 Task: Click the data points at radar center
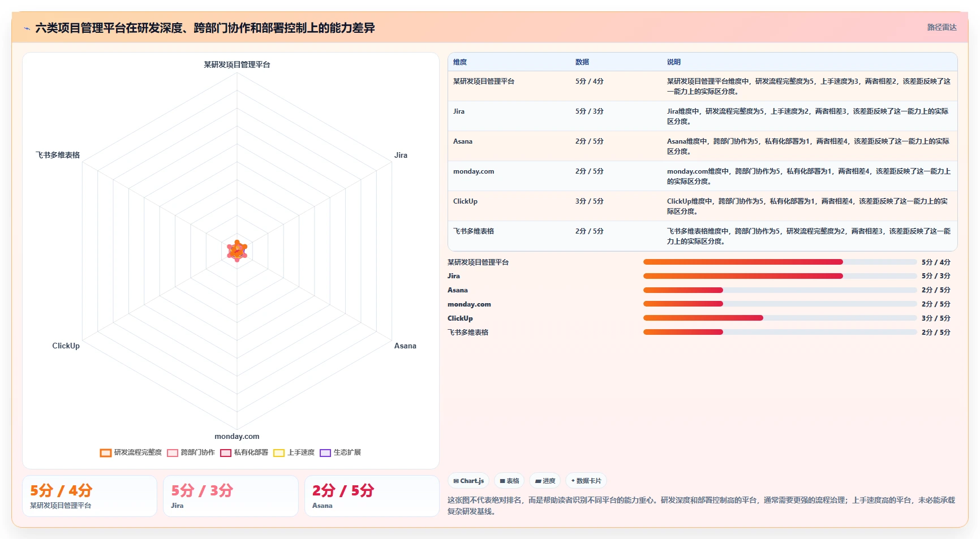pyautogui.click(x=237, y=251)
